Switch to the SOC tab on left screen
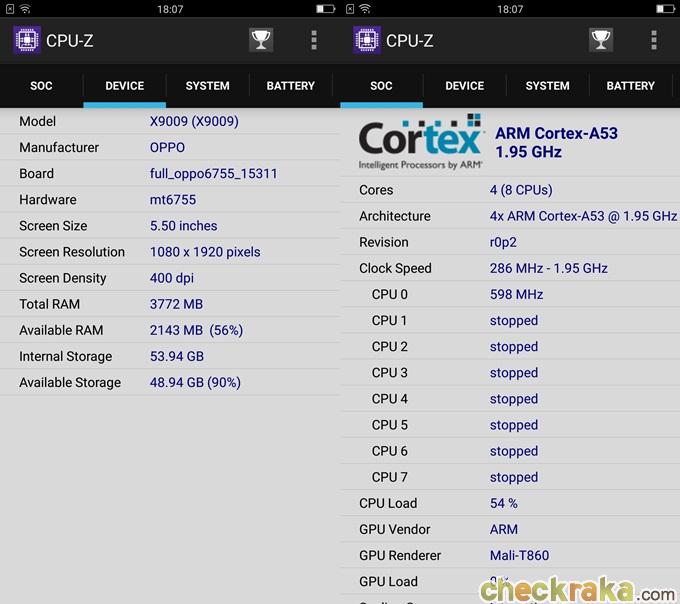This screenshot has height=604, width=680. tap(41, 86)
